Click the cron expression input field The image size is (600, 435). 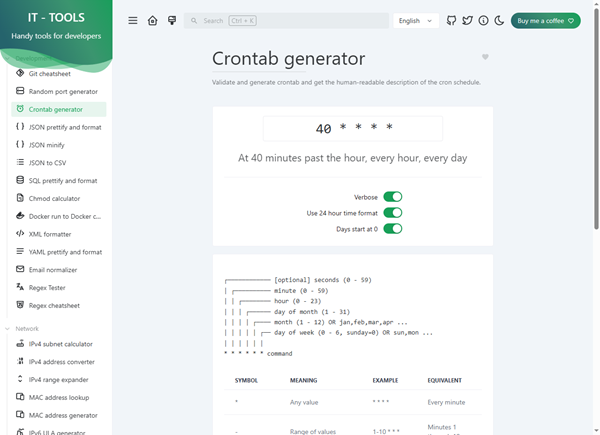[354, 129]
